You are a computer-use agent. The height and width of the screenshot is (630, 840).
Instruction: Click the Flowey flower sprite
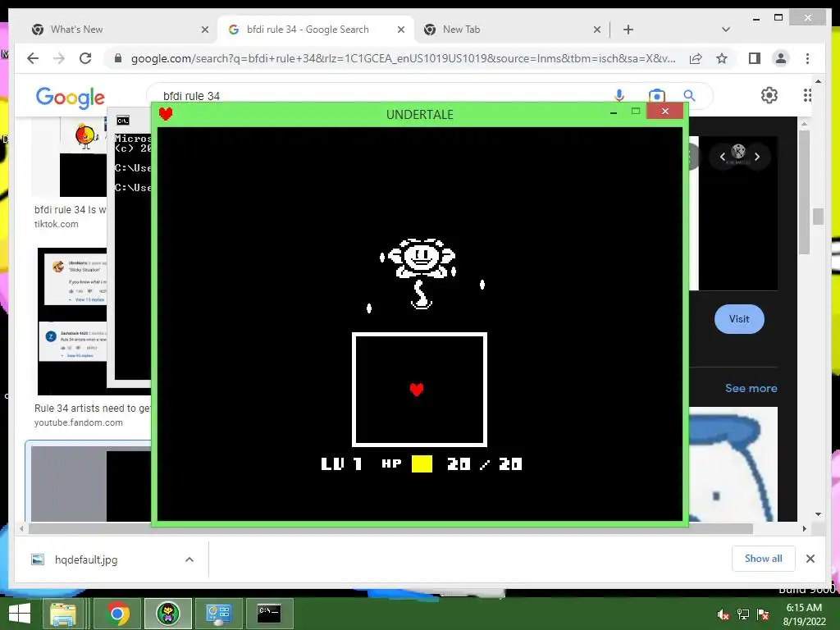(x=421, y=273)
